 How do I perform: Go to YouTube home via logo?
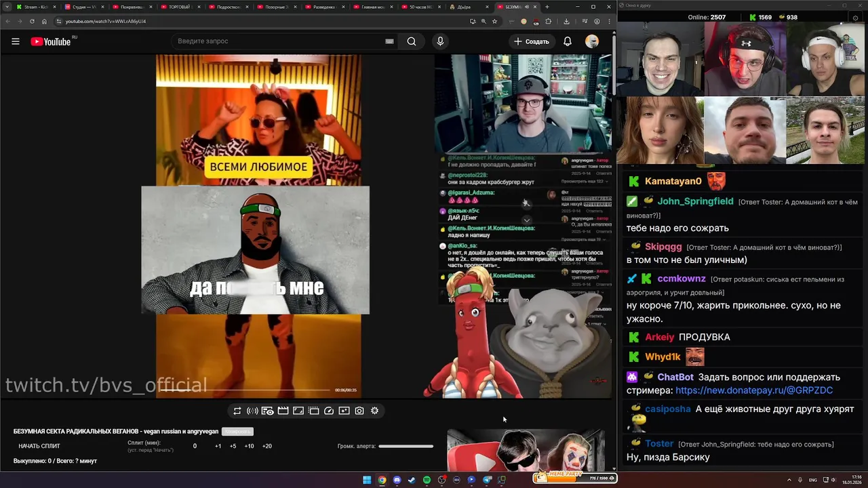[x=51, y=41]
